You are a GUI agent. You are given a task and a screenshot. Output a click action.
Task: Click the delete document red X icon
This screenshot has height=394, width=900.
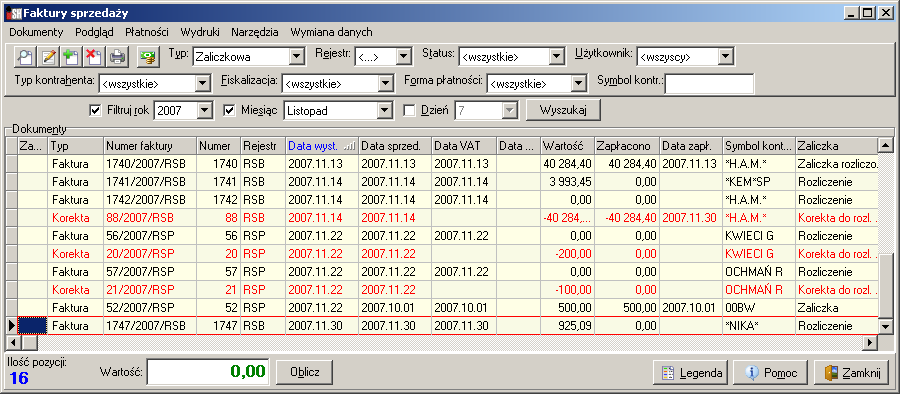[94, 57]
